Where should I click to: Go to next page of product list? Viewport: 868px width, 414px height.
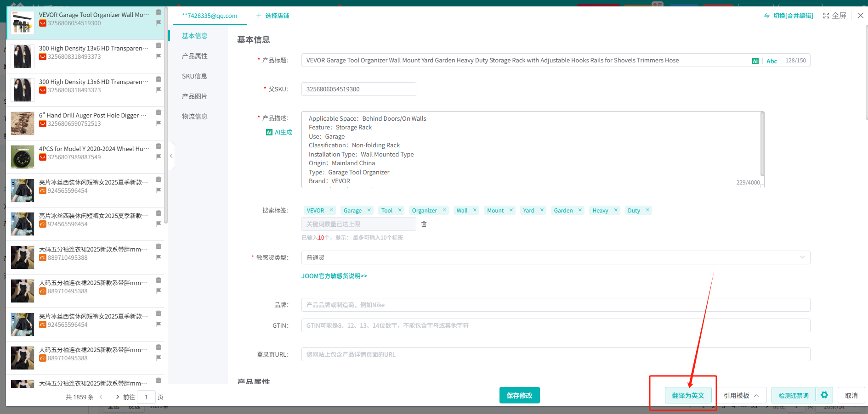(x=118, y=397)
